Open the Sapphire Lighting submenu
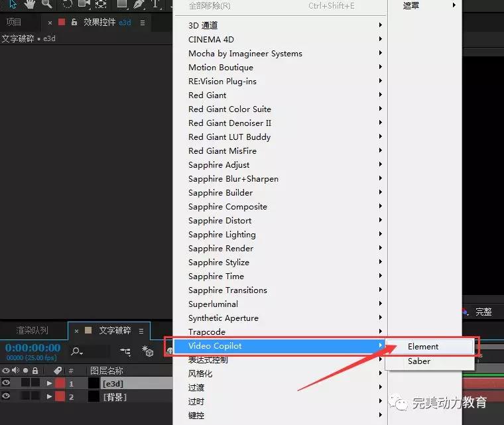 [x=279, y=234]
